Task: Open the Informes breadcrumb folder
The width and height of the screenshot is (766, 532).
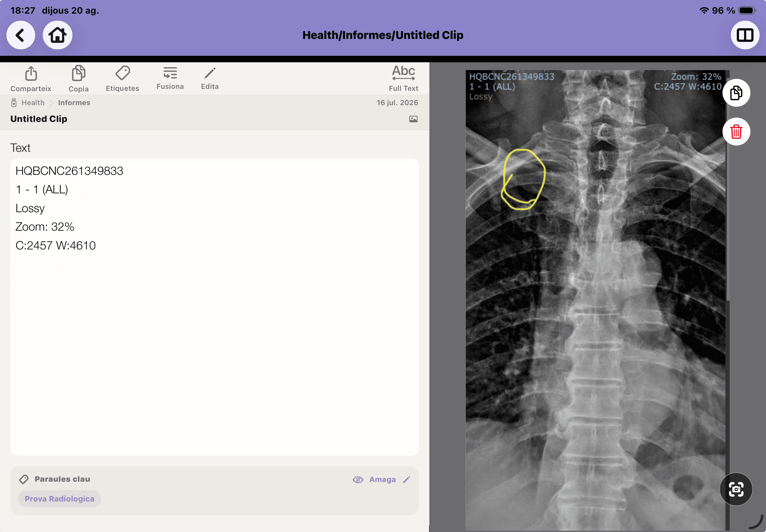Action: click(74, 103)
